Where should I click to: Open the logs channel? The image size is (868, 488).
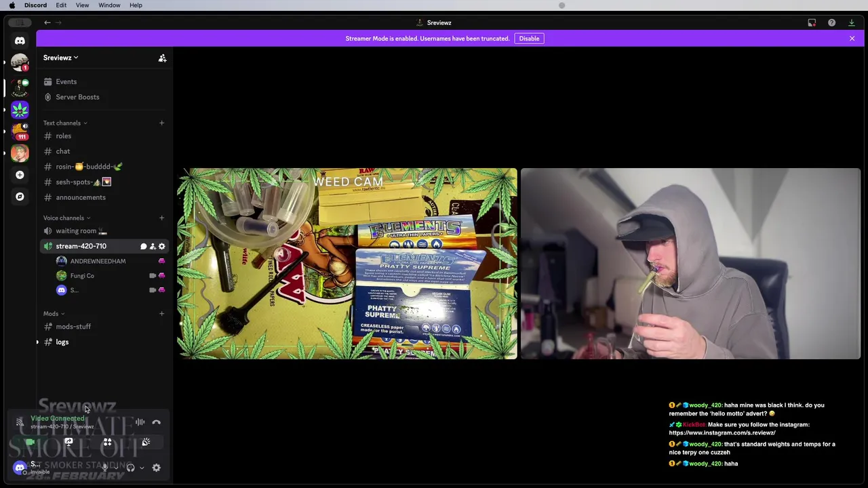pos(62,342)
